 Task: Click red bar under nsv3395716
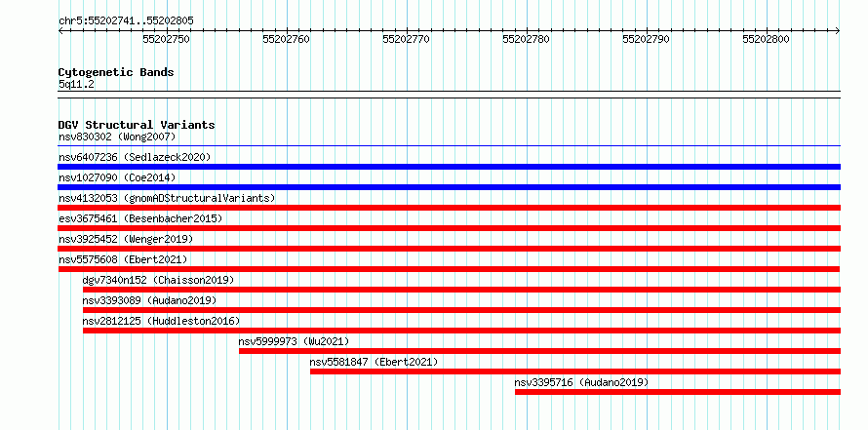point(678,392)
